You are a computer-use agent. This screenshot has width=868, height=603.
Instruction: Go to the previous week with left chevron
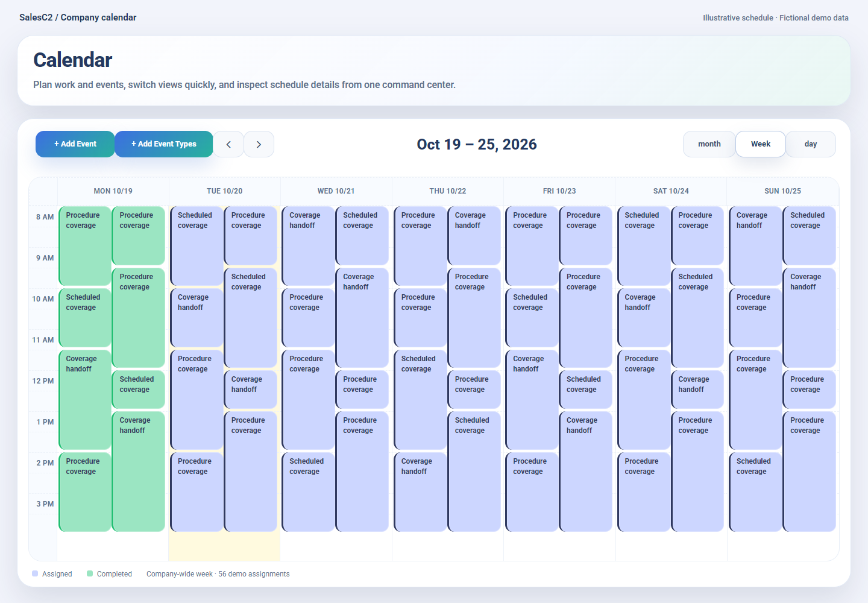point(228,144)
